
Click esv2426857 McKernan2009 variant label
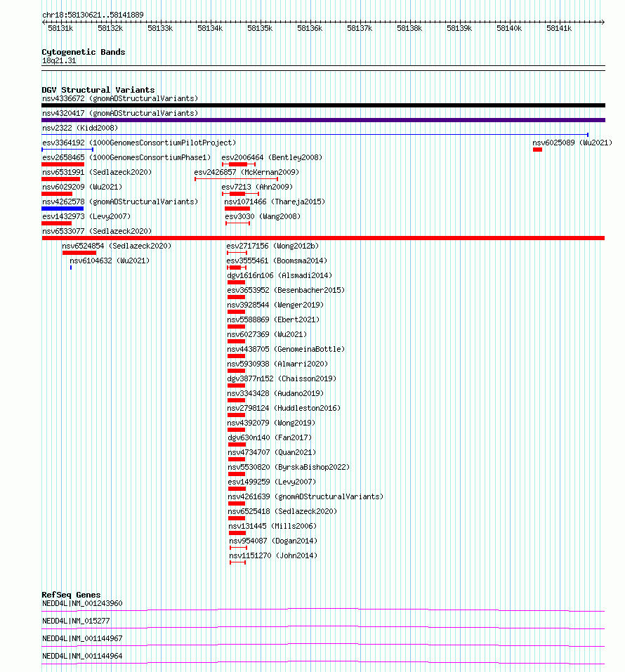click(x=246, y=172)
